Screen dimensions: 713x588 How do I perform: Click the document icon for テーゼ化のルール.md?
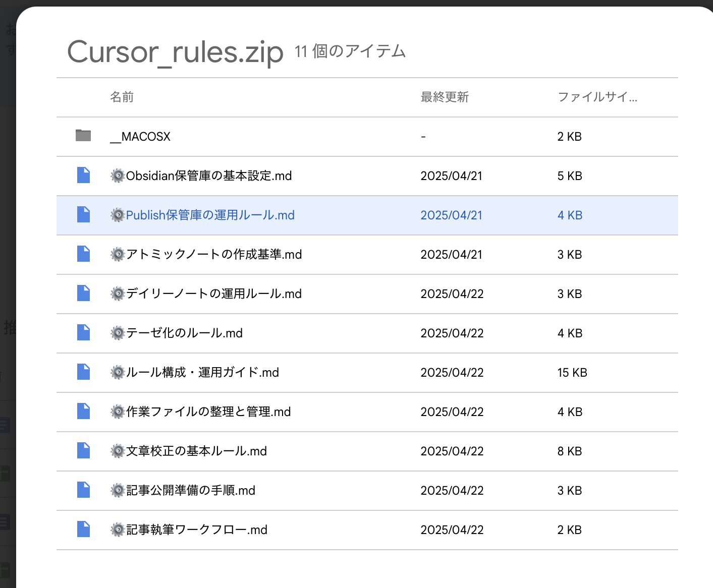click(x=83, y=332)
